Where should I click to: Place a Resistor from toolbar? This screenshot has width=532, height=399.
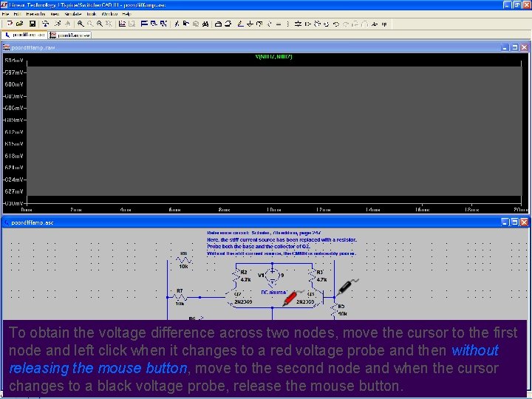pos(269,24)
